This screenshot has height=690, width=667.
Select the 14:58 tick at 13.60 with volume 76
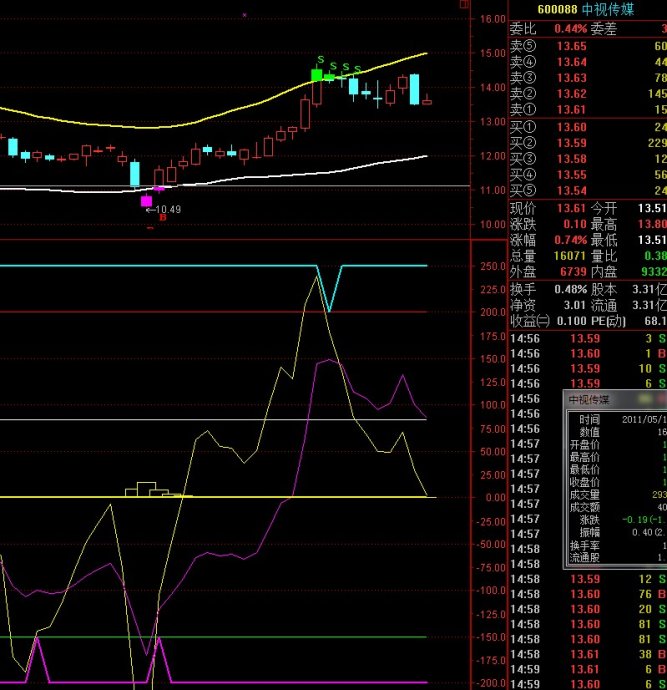pyautogui.click(x=588, y=594)
